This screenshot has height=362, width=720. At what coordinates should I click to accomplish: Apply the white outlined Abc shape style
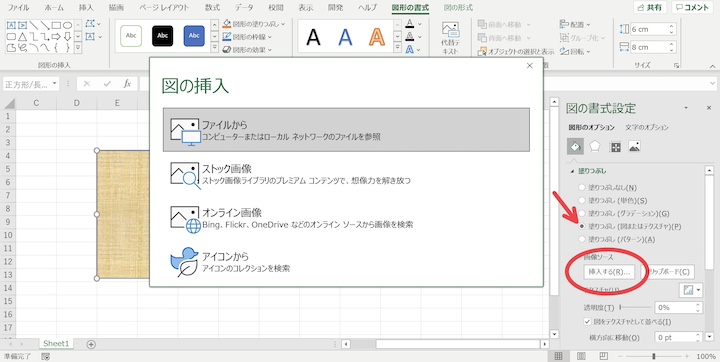click(131, 36)
